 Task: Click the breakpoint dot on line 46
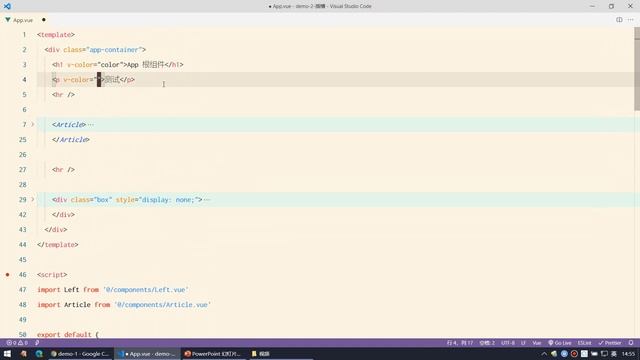[x=7, y=275]
